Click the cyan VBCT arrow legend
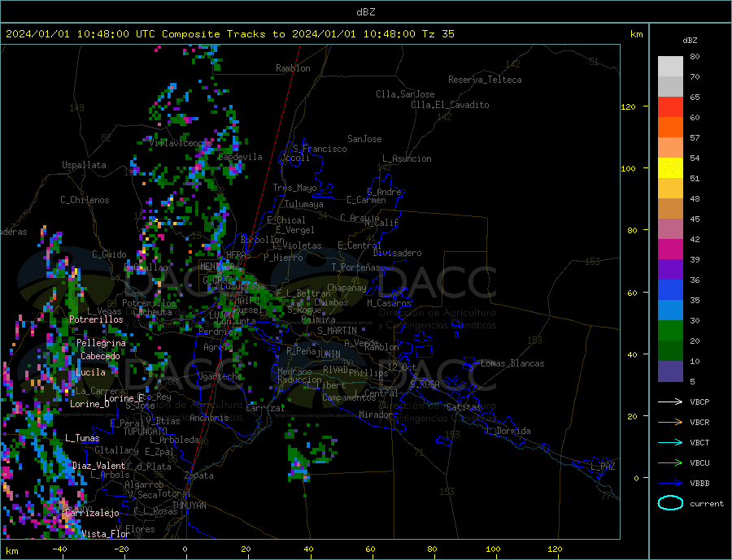732x560 pixels. pyautogui.click(x=671, y=442)
